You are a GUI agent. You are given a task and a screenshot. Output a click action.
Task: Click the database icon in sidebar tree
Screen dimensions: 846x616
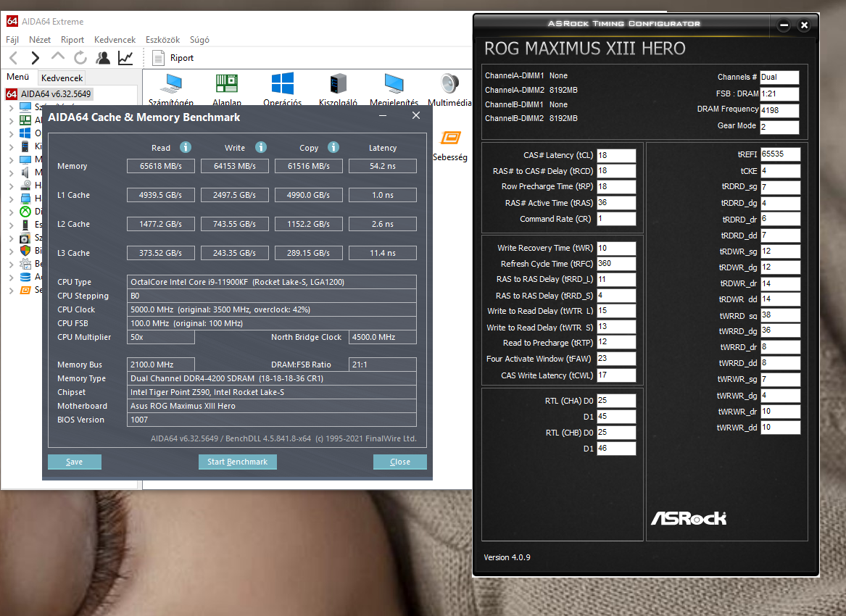[25, 277]
